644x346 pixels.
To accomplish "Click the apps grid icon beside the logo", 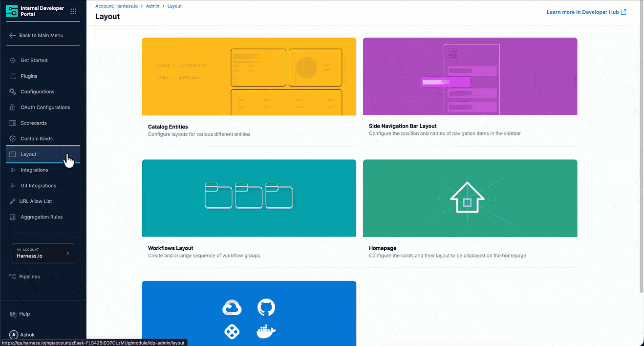I will click(73, 11).
